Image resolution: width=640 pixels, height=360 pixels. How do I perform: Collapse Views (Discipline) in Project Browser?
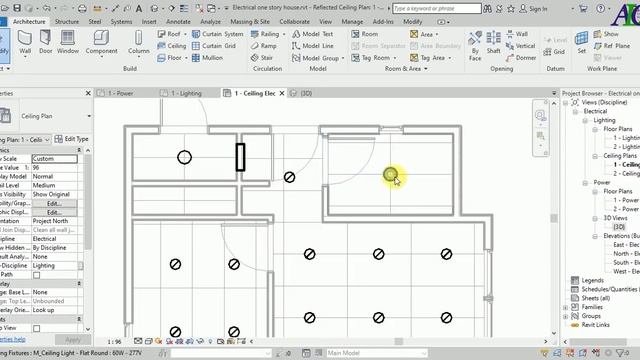(x=566, y=102)
